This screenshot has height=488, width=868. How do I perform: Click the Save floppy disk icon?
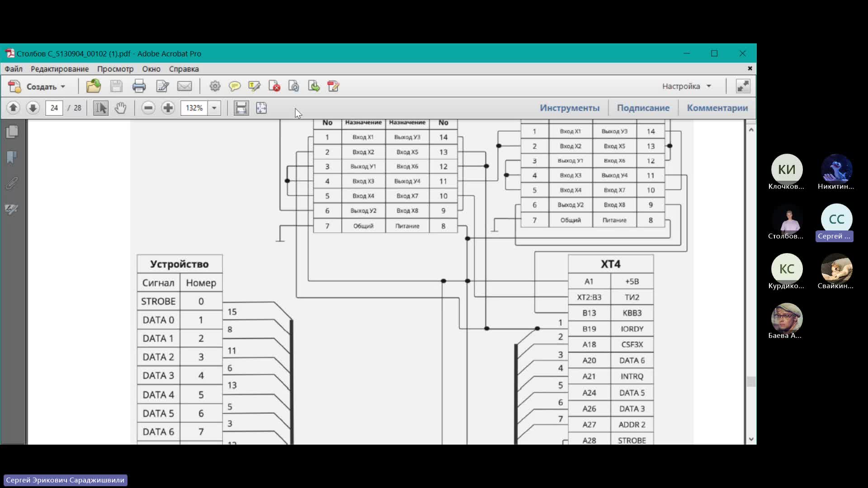pos(116,86)
